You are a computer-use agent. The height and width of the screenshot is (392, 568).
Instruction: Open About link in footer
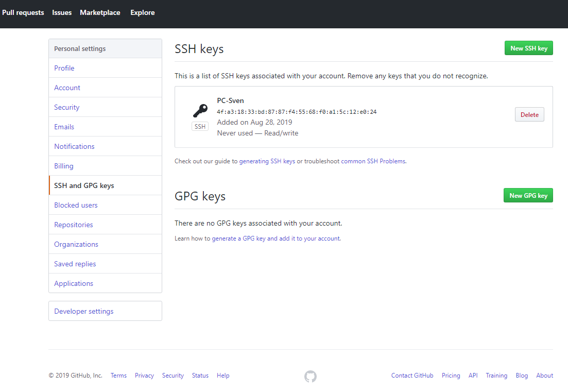544,376
